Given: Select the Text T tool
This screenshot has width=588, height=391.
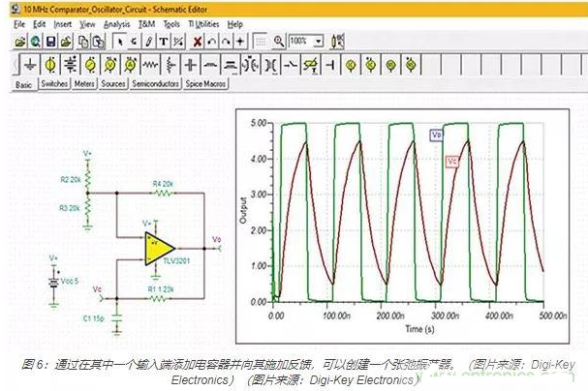Looking at the screenshot, I should 164,42.
